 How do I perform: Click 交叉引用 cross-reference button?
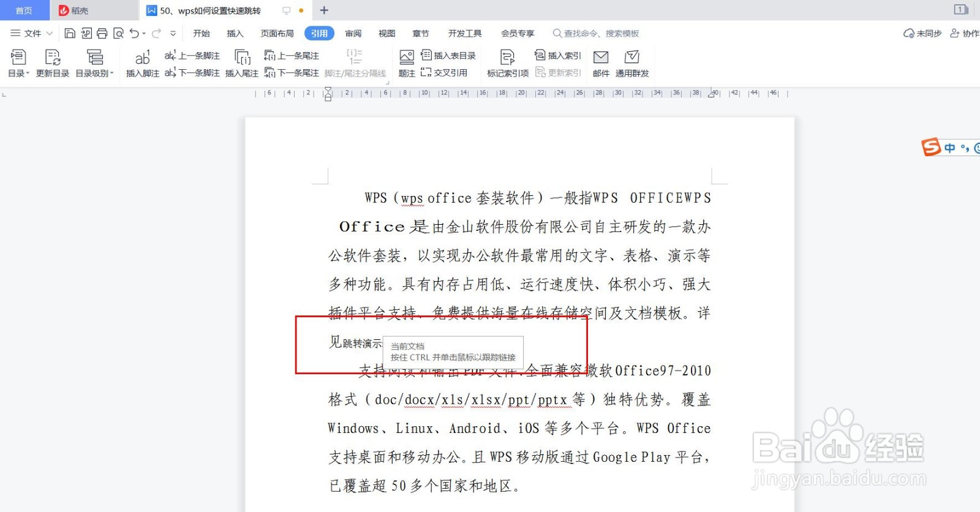444,73
